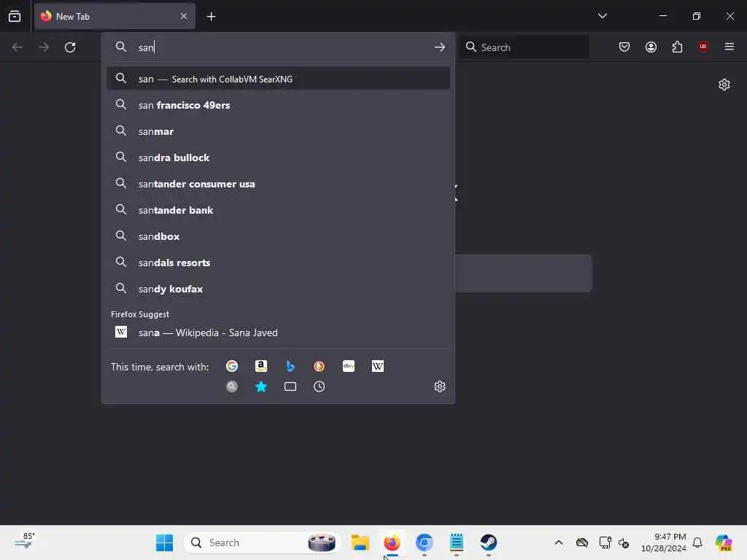
Task: Search open tabs with the rectangle icon
Action: pyautogui.click(x=290, y=386)
